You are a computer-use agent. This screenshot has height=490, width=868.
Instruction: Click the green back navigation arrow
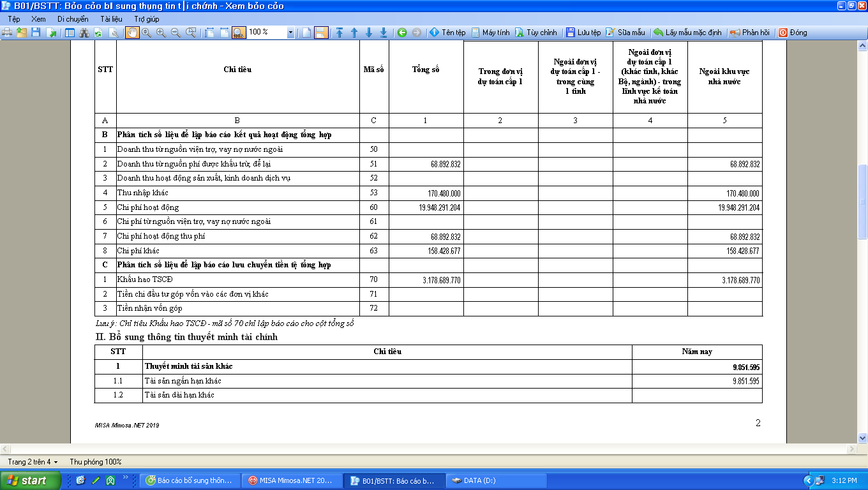(402, 33)
